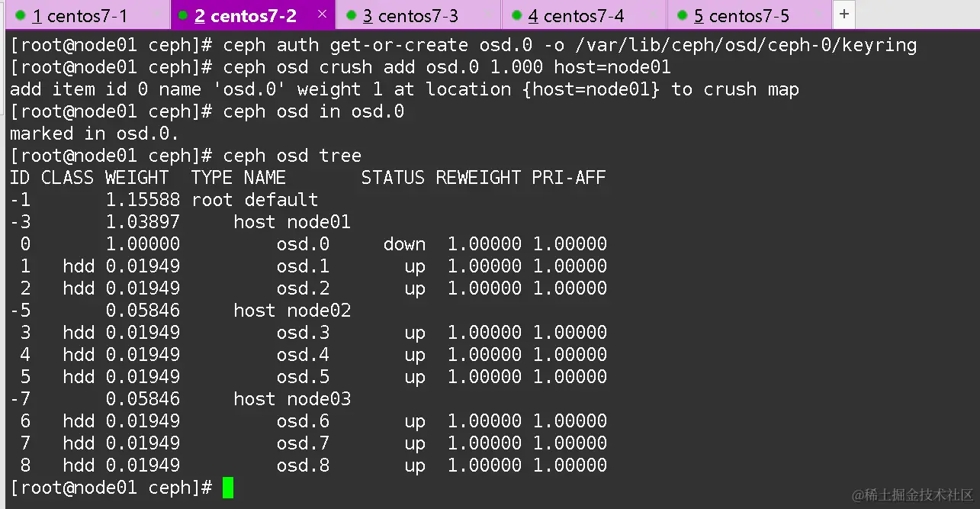Click the PRI-AFF column header
Viewport: 980px width, 509px height.
coord(569,178)
